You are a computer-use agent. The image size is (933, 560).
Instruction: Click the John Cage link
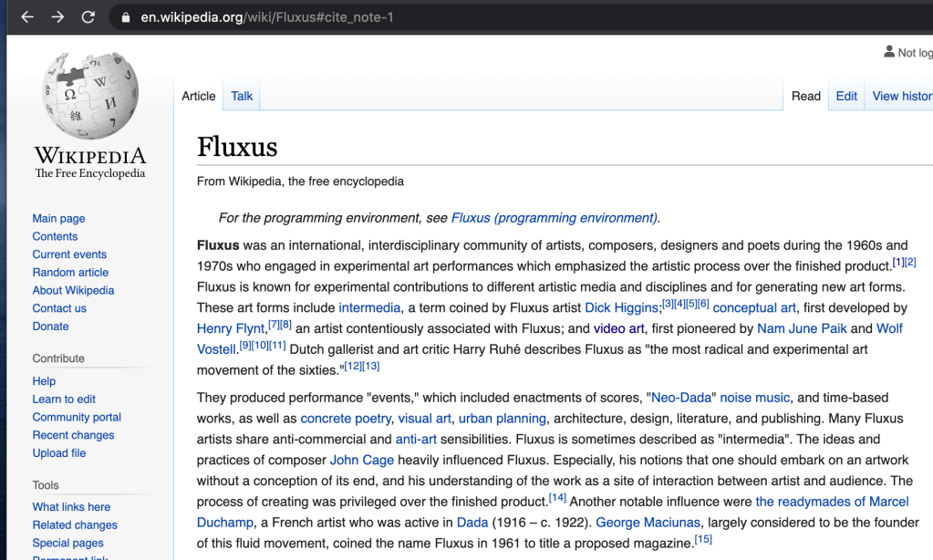(357, 460)
